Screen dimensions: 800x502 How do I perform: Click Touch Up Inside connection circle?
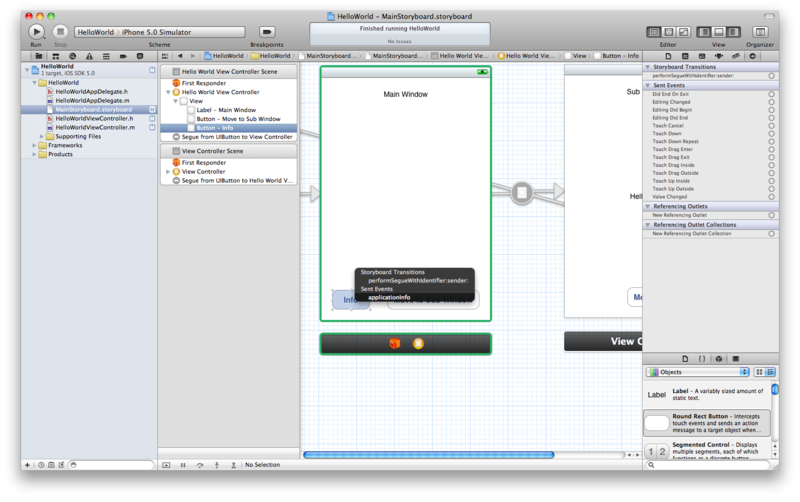pyautogui.click(x=771, y=181)
